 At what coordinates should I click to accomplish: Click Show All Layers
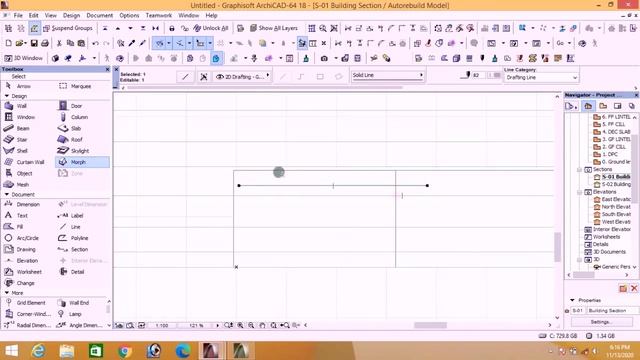(x=273, y=28)
